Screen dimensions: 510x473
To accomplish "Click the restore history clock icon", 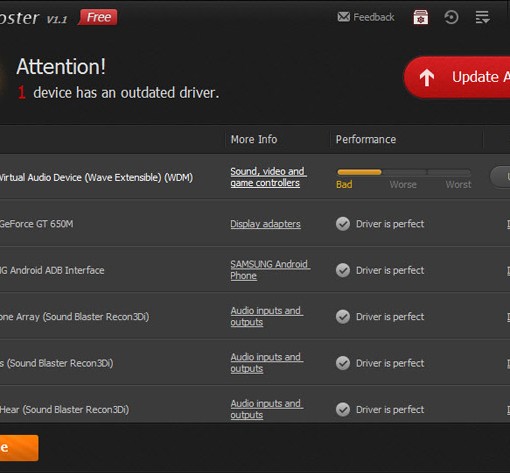I will (x=451, y=17).
